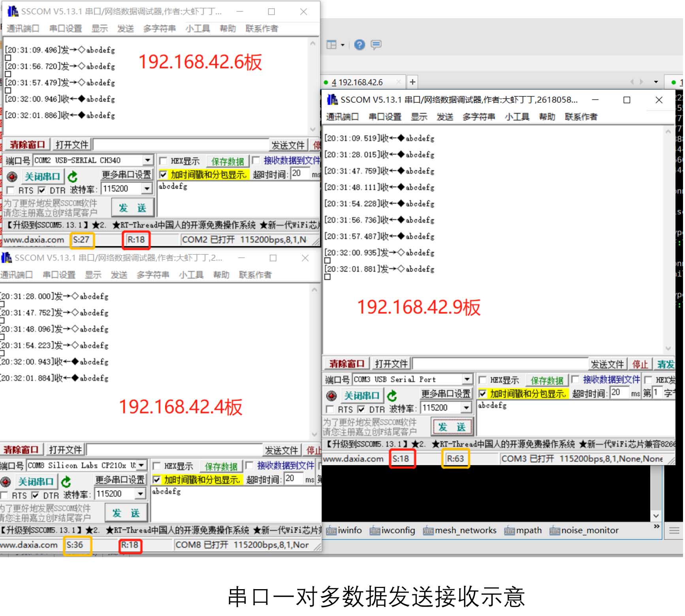Click green refresh icon in COM8 window
Viewport: 685px width, 616px height.
pos(66,482)
